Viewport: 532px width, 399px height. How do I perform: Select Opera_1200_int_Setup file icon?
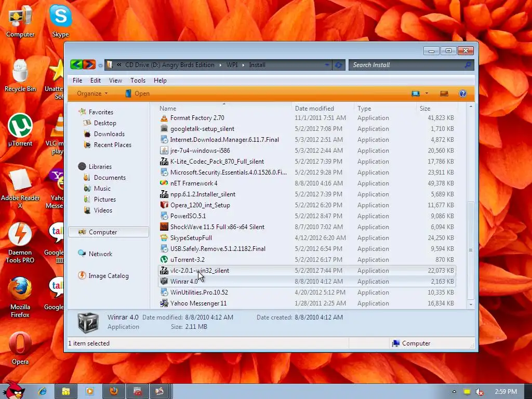[164, 205]
